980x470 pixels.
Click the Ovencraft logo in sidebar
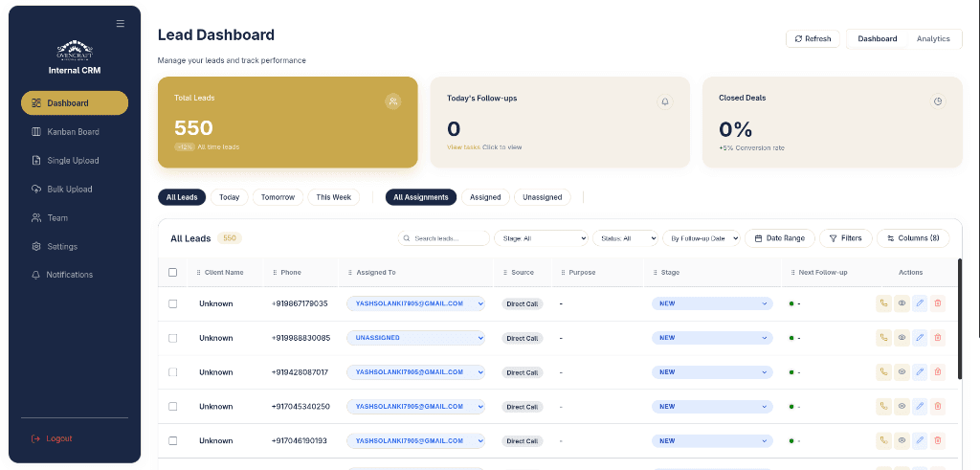(75, 50)
